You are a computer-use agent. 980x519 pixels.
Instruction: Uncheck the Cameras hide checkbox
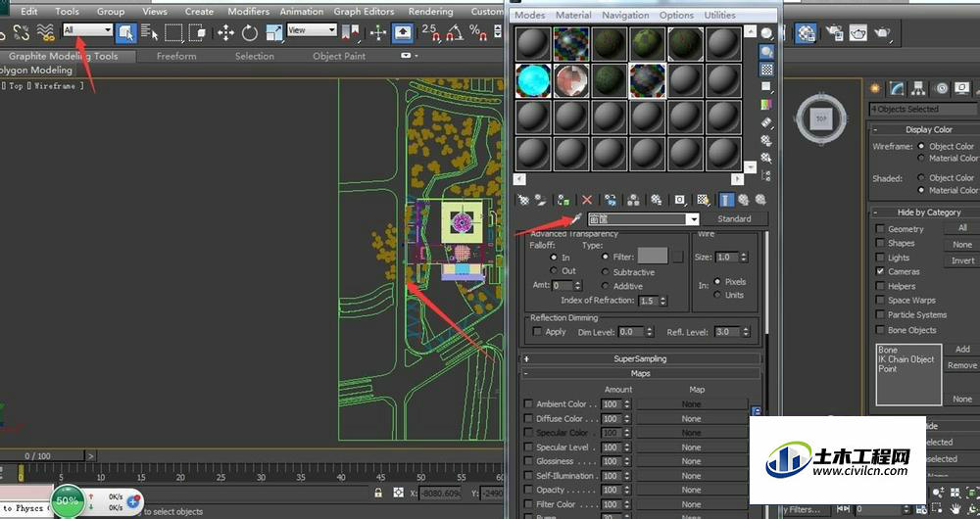tap(880, 271)
